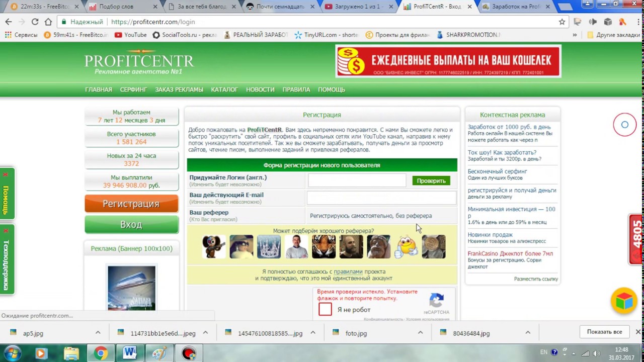The width and height of the screenshot is (644, 362).
Task: Open the ЗАКАЗ РЕКЛАМЫ menu item
Action: click(179, 89)
